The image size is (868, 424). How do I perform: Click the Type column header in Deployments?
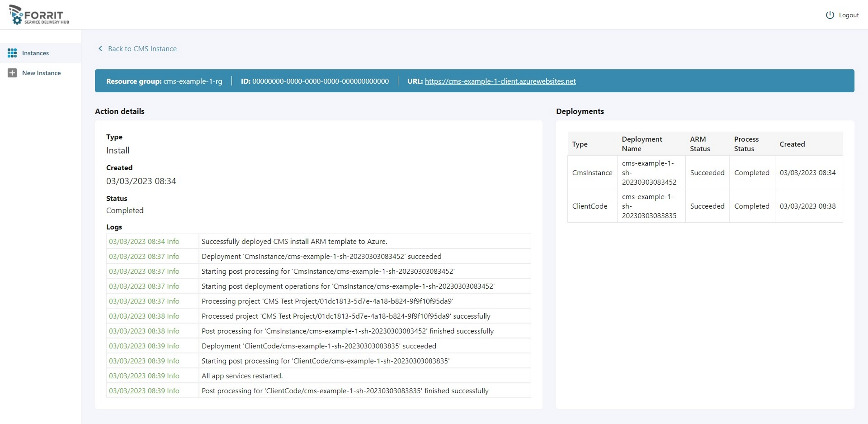pyautogui.click(x=580, y=144)
